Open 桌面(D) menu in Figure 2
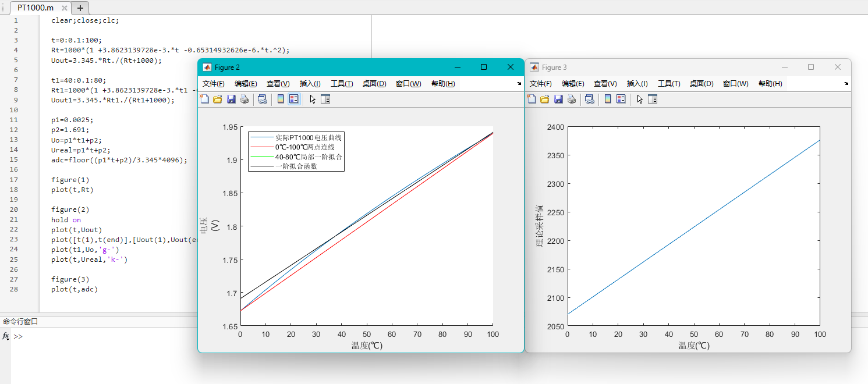Screen dimensions: 868x384 tap(374, 84)
